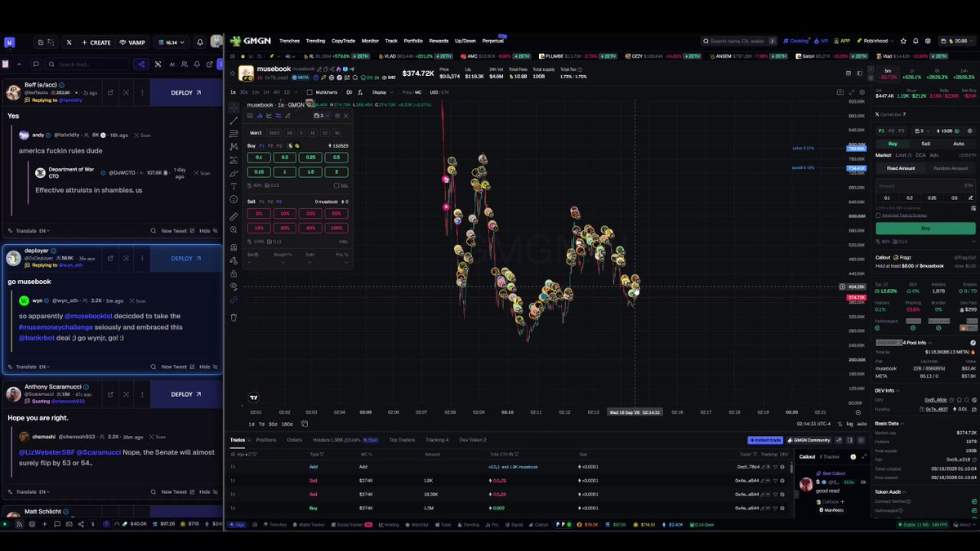Open the wallet count dropdown in trade panel
The image size is (980, 551).
[923, 131]
